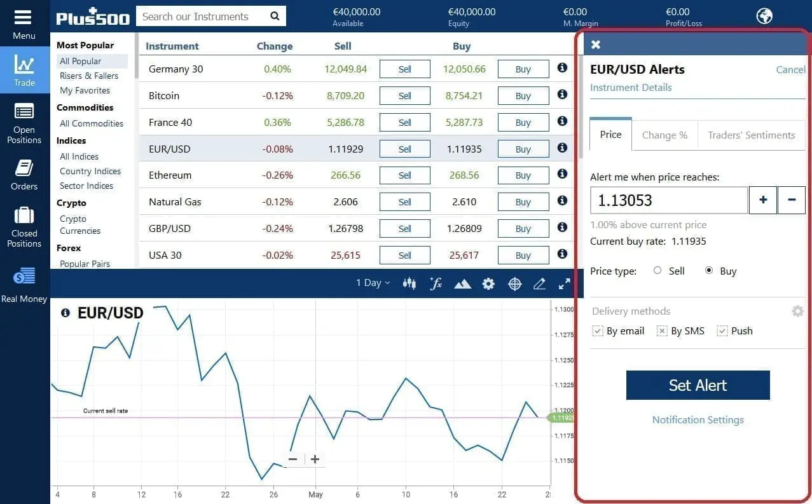Image resolution: width=812 pixels, height=504 pixels.
Task: Decrease alert price with minus button
Action: (x=792, y=200)
